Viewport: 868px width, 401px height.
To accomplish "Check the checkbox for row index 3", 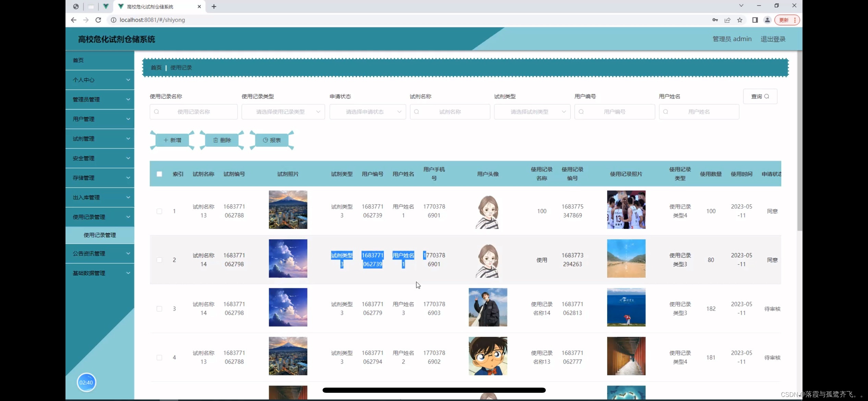I will [x=159, y=309].
